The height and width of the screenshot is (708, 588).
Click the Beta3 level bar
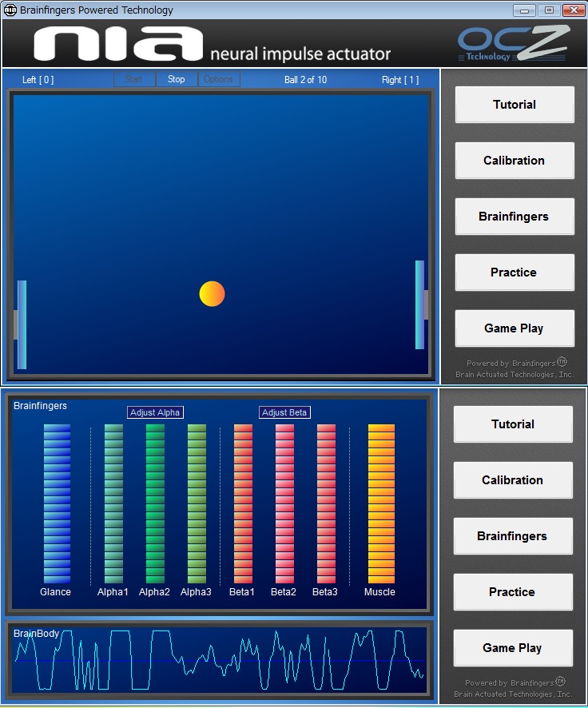tap(326, 503)
